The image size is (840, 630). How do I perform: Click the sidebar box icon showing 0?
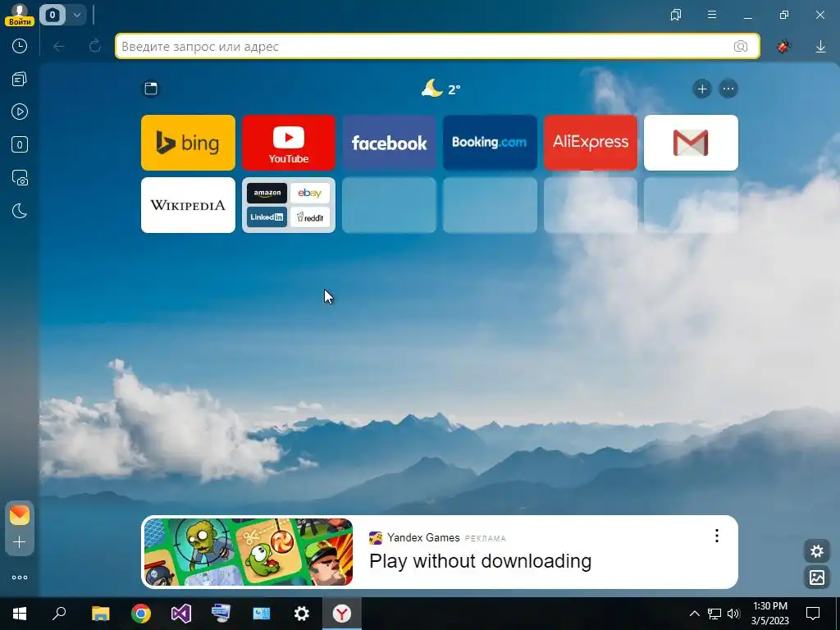point(20,144)
